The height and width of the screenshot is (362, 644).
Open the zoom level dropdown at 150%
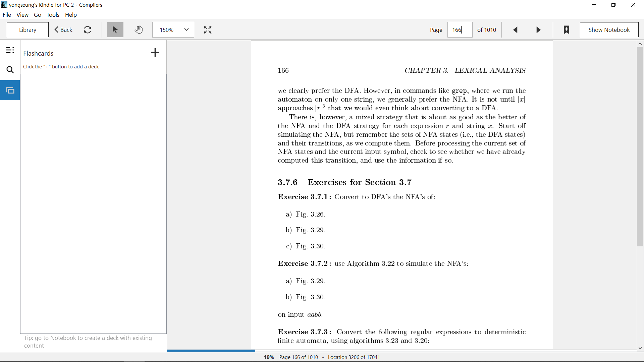tap(173, 30)
